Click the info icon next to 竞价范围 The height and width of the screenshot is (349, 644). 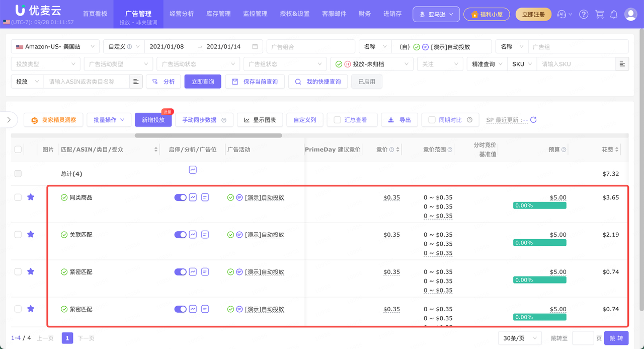(450, 150)
